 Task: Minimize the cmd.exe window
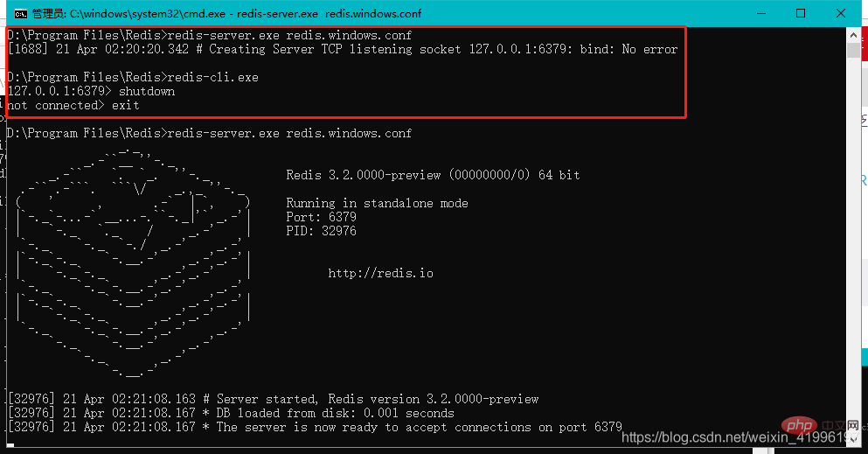(x=761, y=13)
